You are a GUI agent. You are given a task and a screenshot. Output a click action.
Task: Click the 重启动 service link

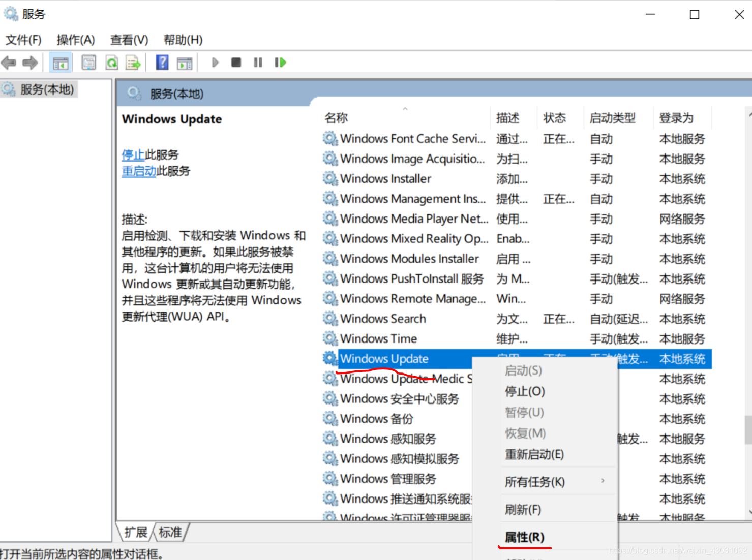[139, 171]
